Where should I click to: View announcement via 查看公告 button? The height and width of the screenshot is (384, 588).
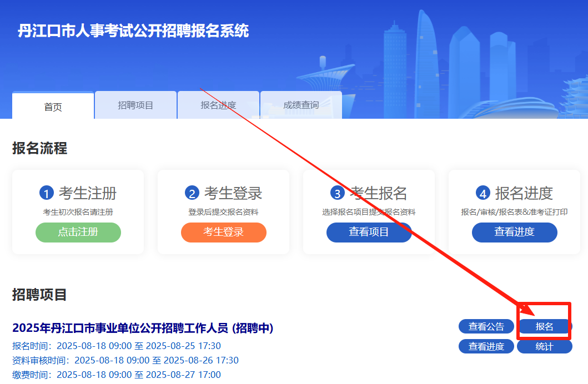click(x=486, y=327)
